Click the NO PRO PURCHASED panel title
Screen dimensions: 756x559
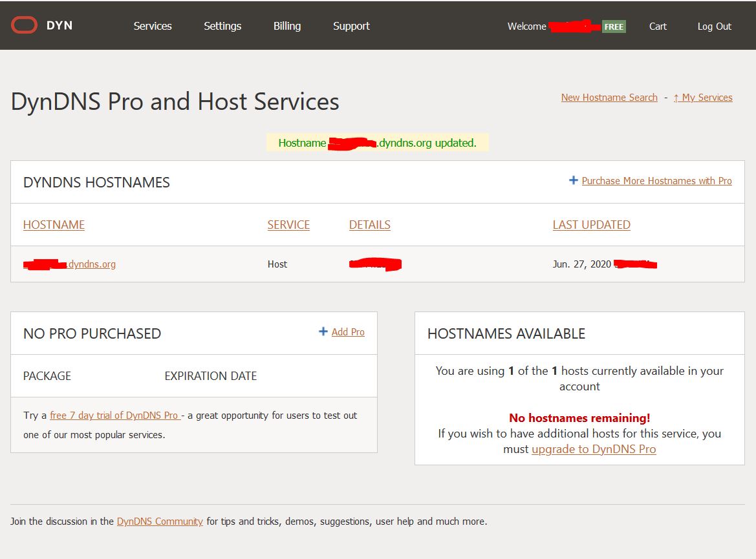pyautogui.click(x=92, y=333)
